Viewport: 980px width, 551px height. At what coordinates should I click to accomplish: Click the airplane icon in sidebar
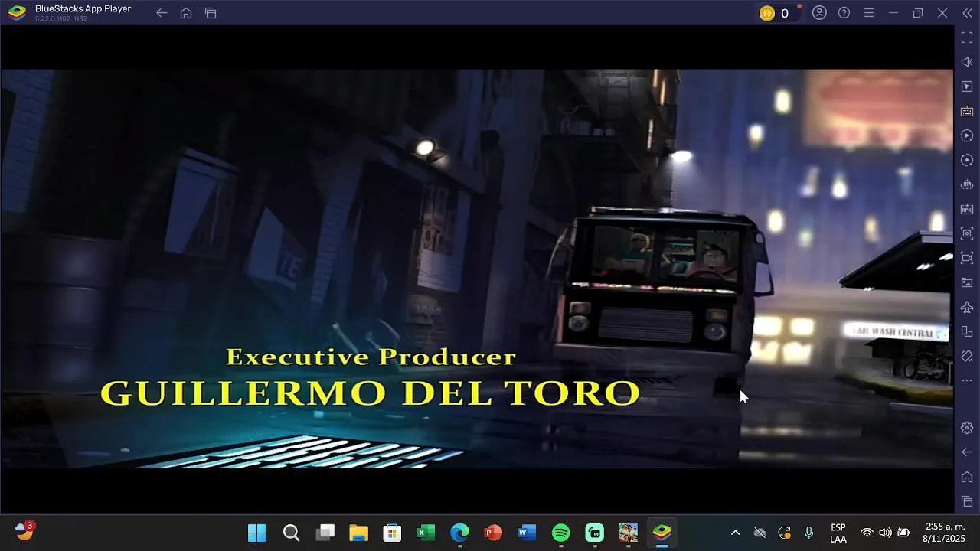click(967, 307)
